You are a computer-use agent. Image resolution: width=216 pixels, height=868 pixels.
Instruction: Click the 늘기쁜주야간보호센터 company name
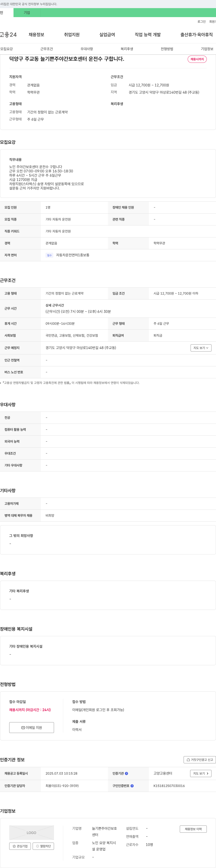click(x=104, y=831)
